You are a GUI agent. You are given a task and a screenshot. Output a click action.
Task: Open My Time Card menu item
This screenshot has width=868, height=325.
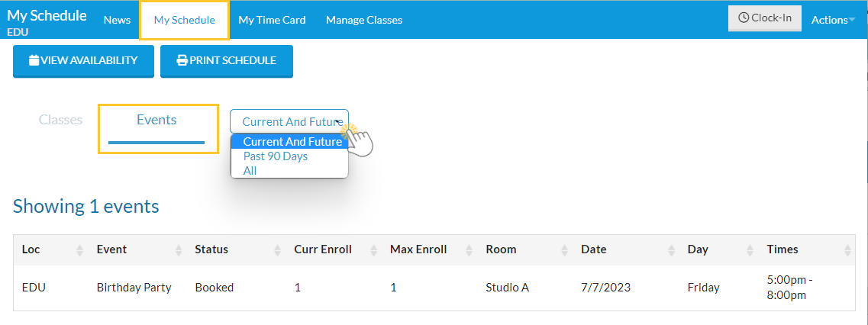272,20
